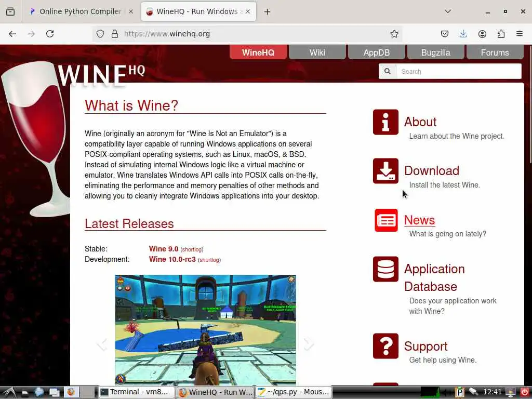Open the Firefox hamburger menu
Viewport: 532px width, 399px height.
(520, 34)
